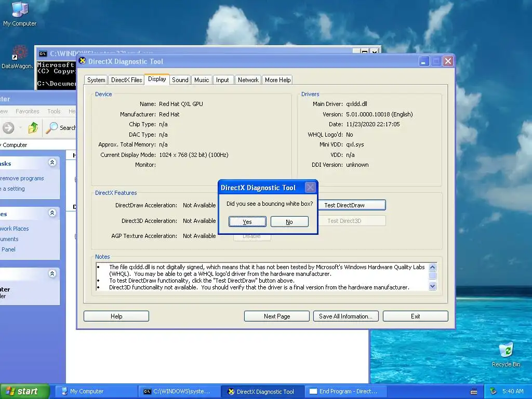Close the small DirectX dialog
This screenshot has width=532, height=399.
coord(310,187)
